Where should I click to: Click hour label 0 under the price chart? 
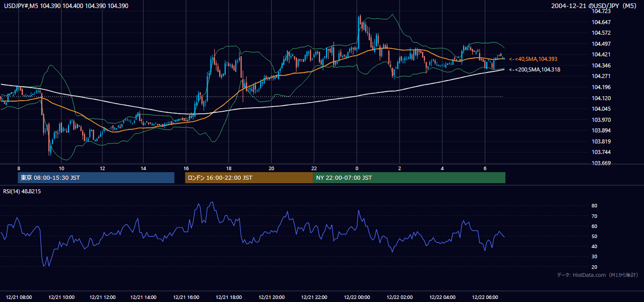357,168
